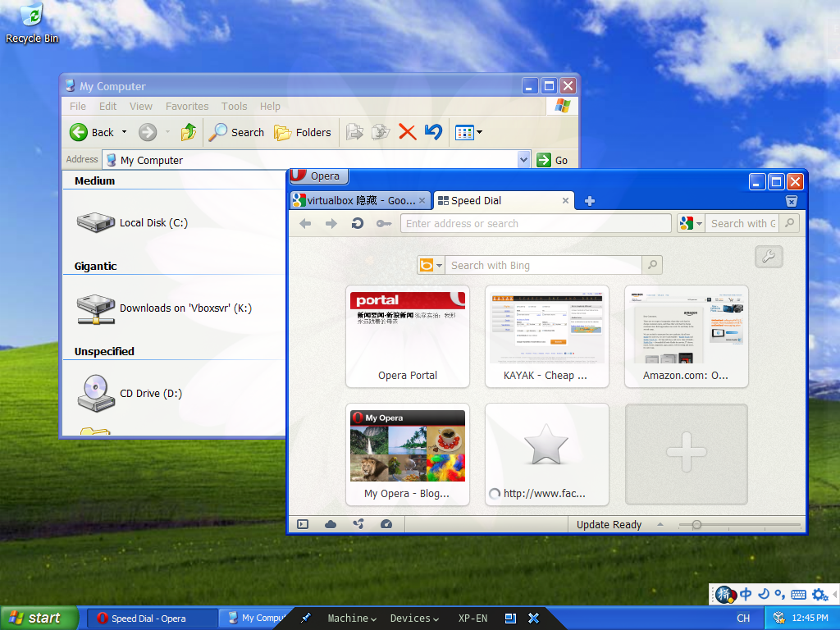Add a new Speed Dial entry with the plus tile
Viewport: 840px width, 630px height.
[687, 454]
